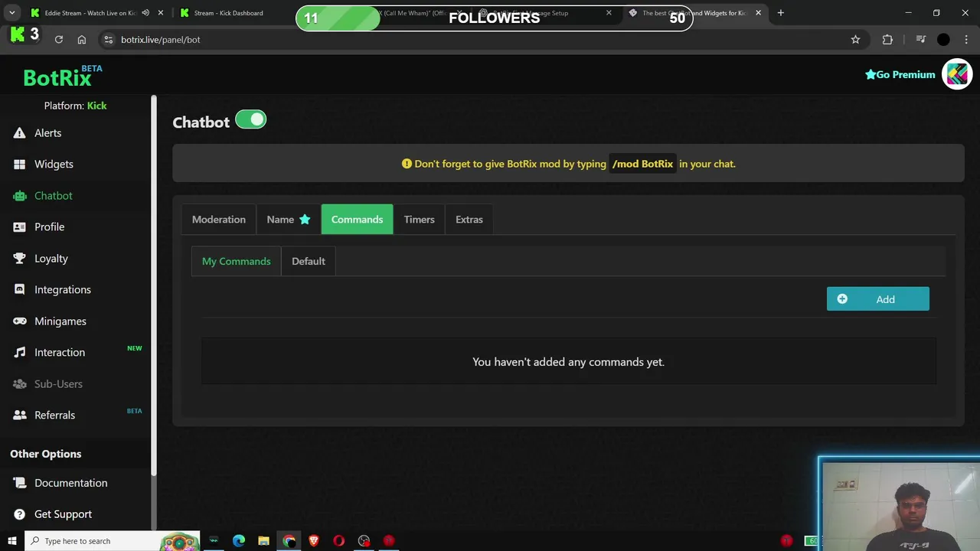Open the Timers tab

coord(419,220)
